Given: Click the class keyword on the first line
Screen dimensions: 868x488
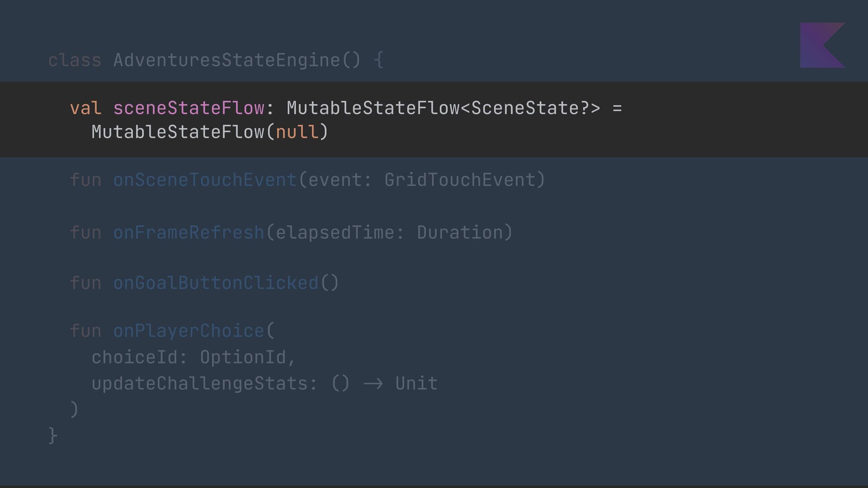Looking at the screenshot, I should (x=75, y=60).
